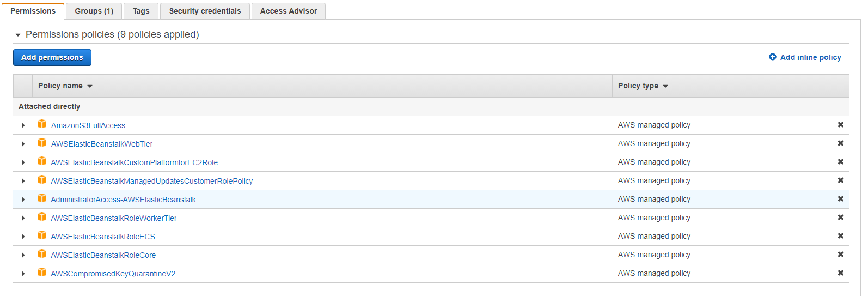
Task: Click the plus icon next to Add inline policy
Action: pos(773,57)
